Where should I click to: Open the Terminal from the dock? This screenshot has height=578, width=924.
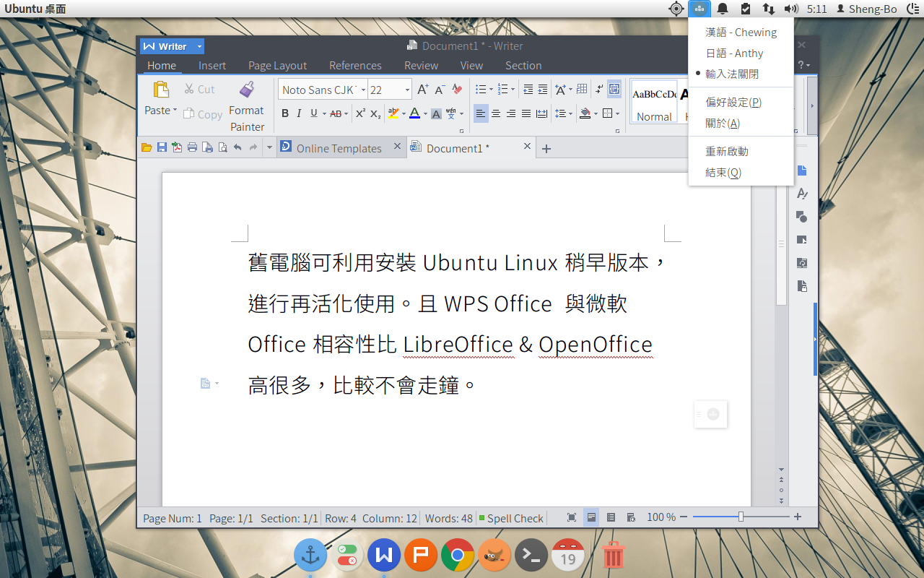click(x=531, y=555)
